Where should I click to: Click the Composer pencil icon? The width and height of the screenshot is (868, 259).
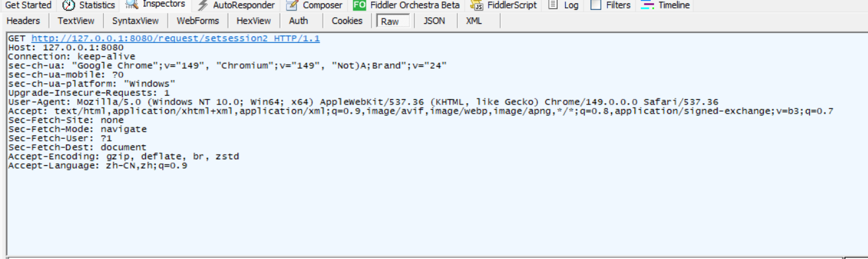click(x=292, y=5)
